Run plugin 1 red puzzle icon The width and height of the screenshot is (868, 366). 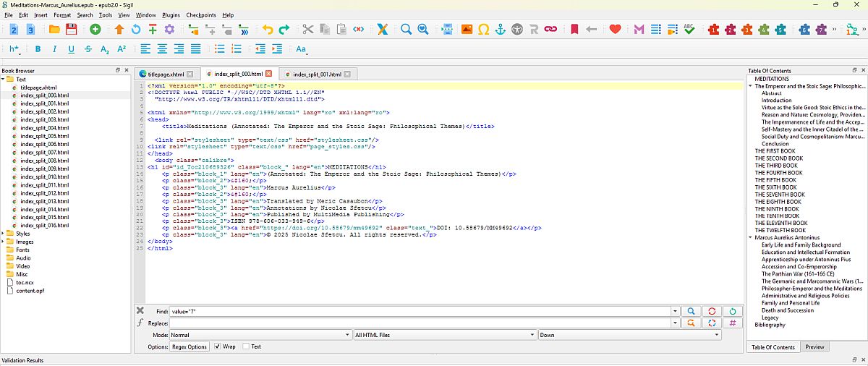tap(713, 30)
